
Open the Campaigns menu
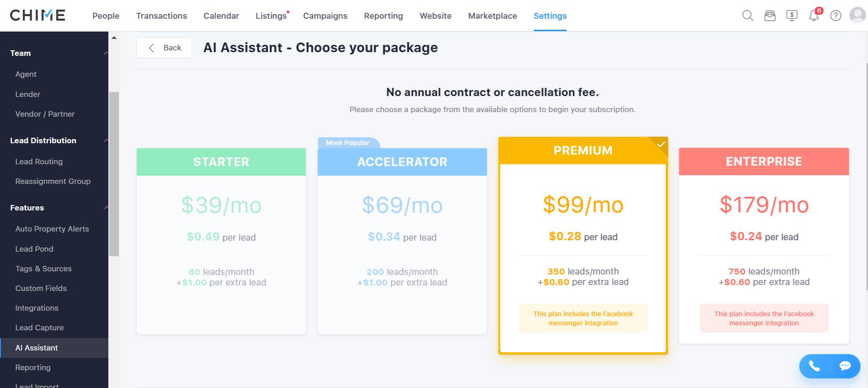coord(325,16)
